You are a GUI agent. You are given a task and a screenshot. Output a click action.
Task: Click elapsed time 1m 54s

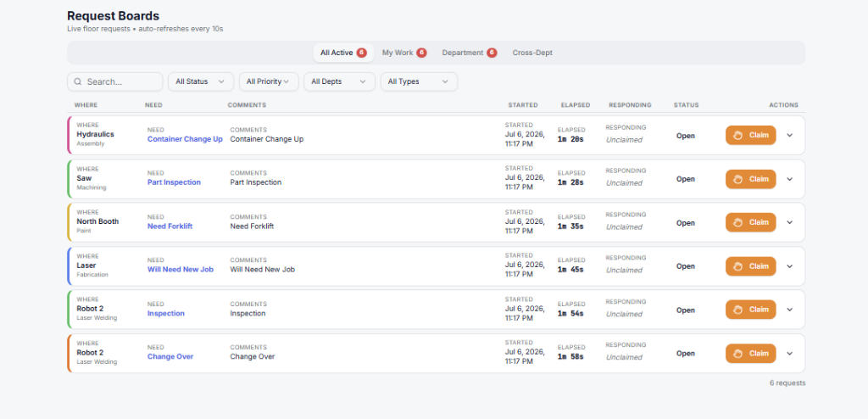click(x=570, y=313)
